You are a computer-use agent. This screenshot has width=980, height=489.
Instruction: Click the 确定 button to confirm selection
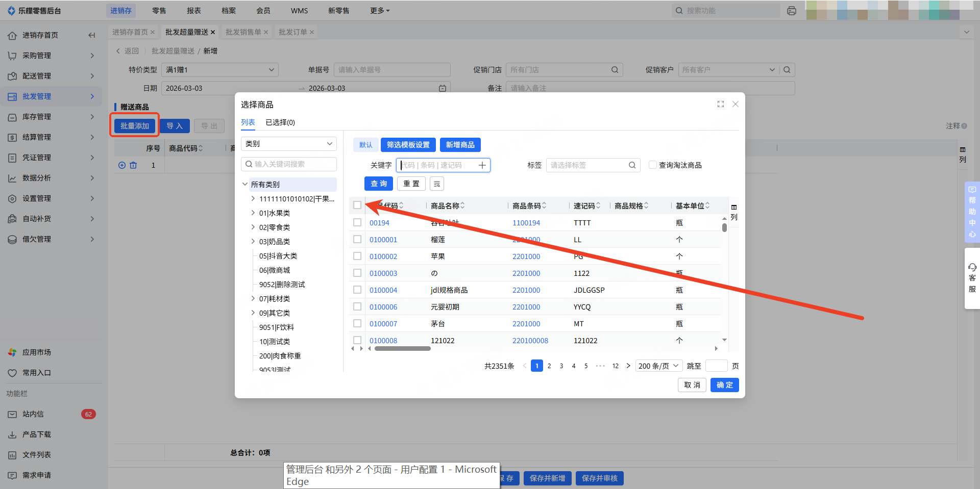724,385
